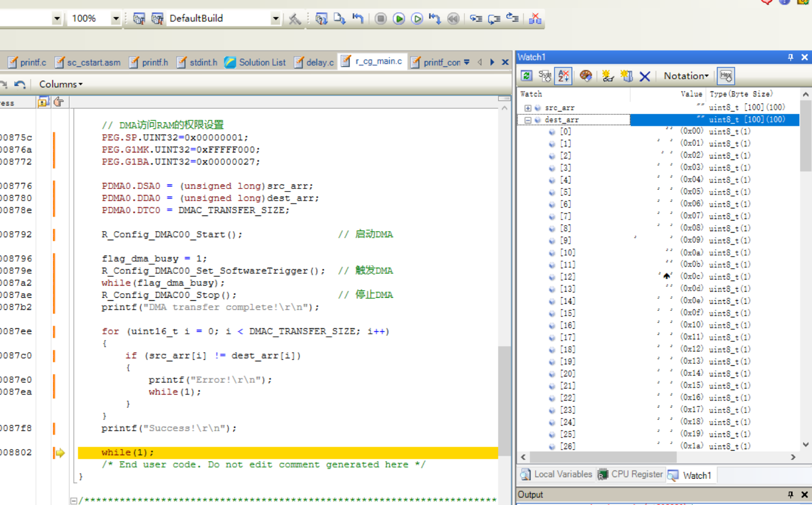Toggle the A-Z sort icon in Watch1

tap(564, 76)
